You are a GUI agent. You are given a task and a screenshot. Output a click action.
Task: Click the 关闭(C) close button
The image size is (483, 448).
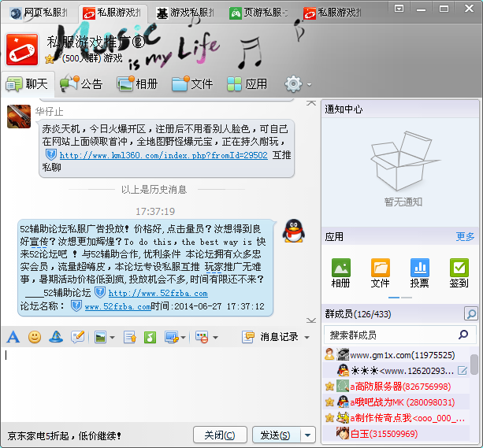[220, 435]
